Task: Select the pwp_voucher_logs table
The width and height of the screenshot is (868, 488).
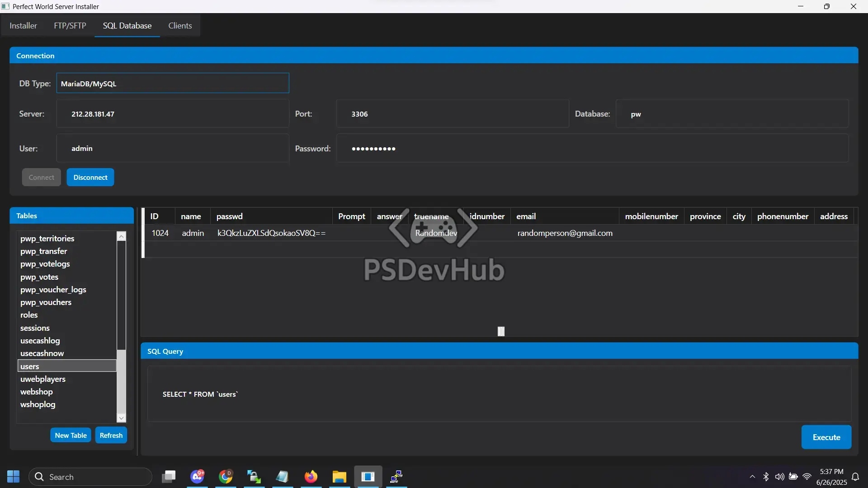Action: tap(67, 290)
